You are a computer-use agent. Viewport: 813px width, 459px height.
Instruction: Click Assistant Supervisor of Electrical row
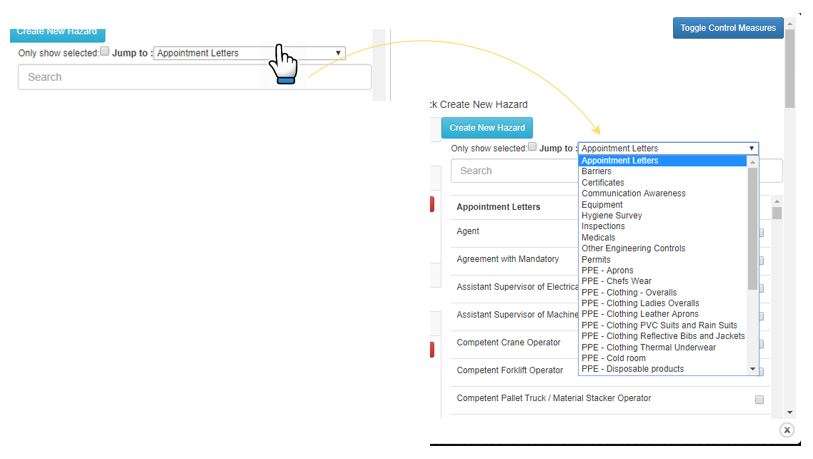click(517, 287)
